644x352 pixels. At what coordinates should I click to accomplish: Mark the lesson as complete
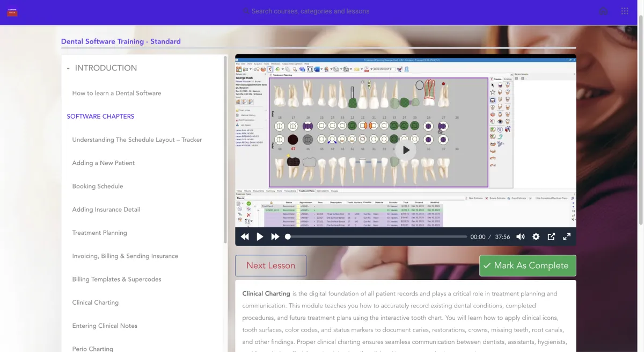pyautogui.click(x=528, y=265)
